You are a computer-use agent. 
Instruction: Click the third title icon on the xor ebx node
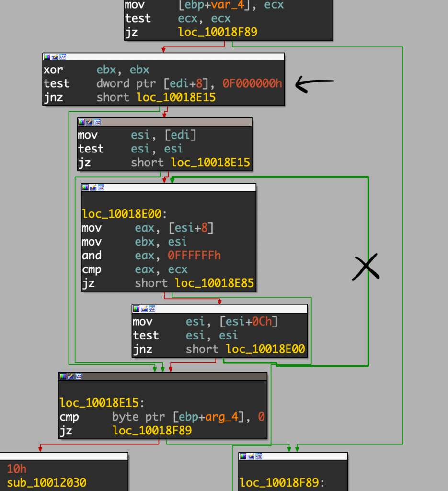[63, 57]
